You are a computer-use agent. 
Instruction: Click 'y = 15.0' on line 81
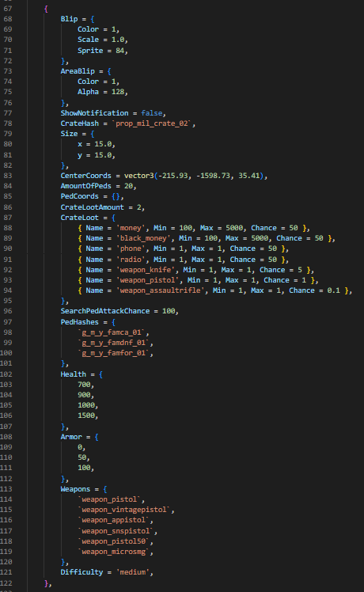[95, 155]
